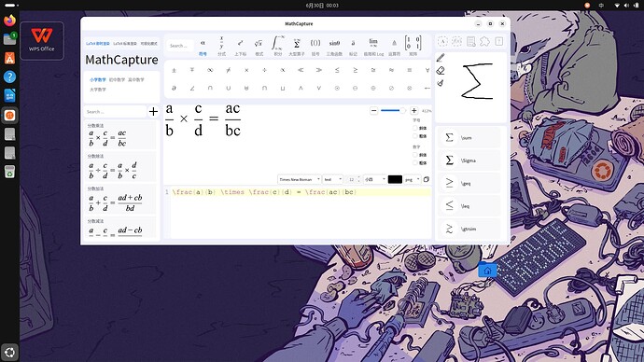Insert the for-all ∀ symbol
Screen dimensions: 644x362
pyautogui.click(x=427, y=70)
